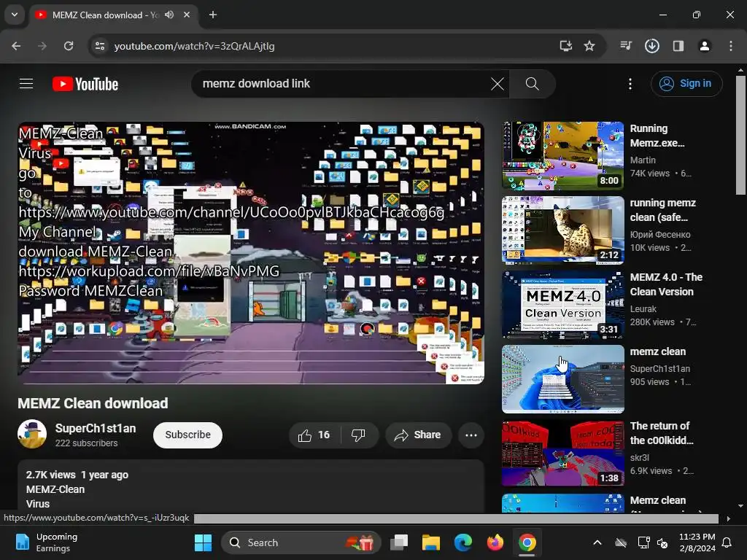
Task: Clear the search box with the X
Action: 498,84
